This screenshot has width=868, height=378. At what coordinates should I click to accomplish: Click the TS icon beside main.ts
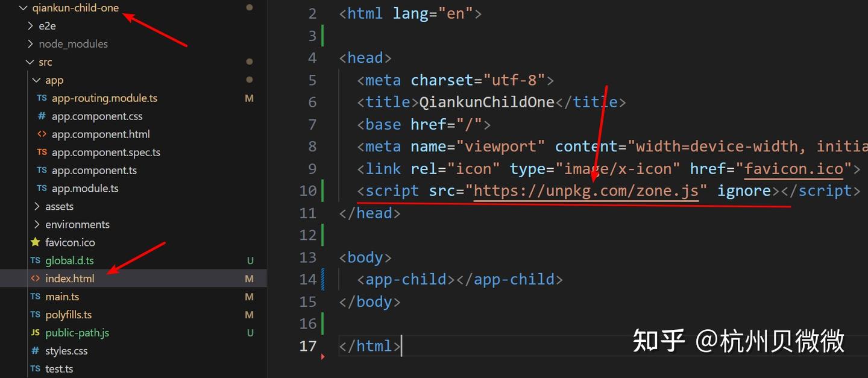click(x=35, y=297)
